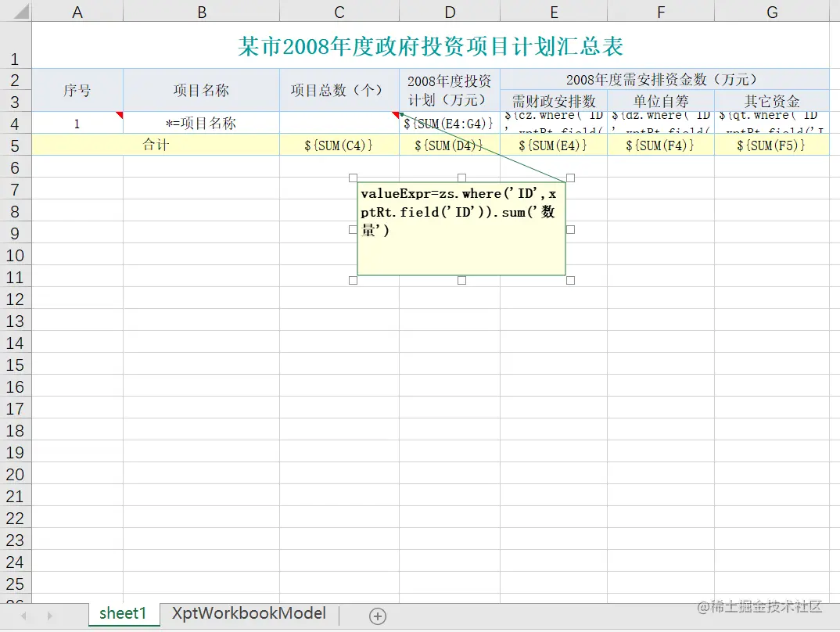This screenshot has height=632, width=840.
Task: Click the 其它资金 header cell
Action: pos(772,101)
